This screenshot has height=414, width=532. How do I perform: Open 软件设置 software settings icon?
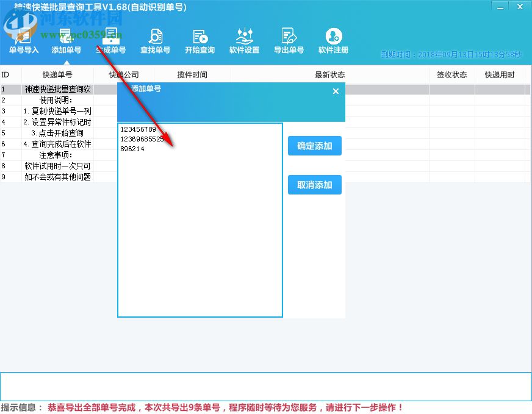(244, 40)
